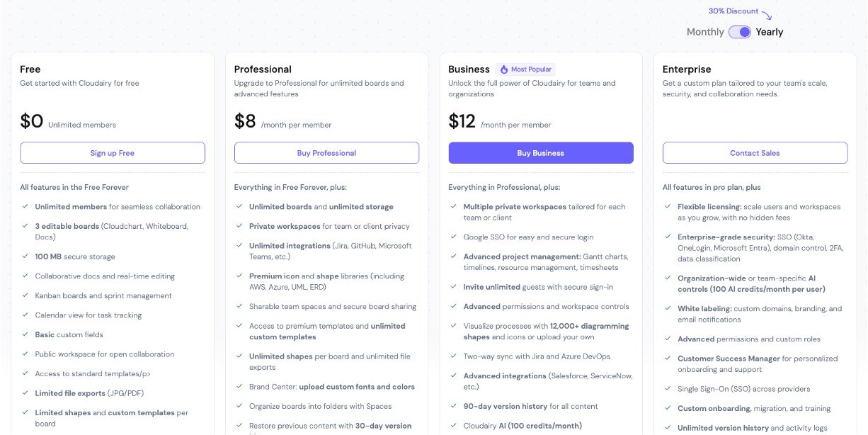Click the Sign up Free button
Image resolution: width=868 pixels, height=435 pixels.
pyautogui.click(x=113, y=153)
